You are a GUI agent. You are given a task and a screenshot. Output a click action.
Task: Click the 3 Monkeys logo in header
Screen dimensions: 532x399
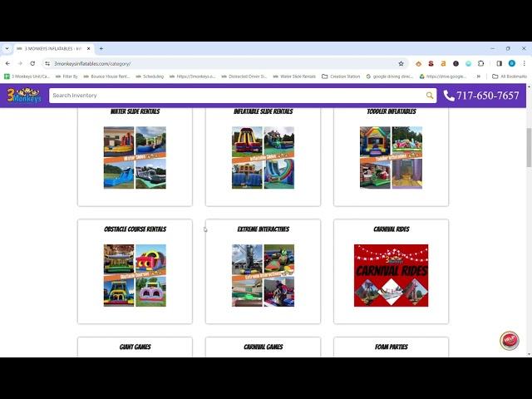(x=24, y=96)
